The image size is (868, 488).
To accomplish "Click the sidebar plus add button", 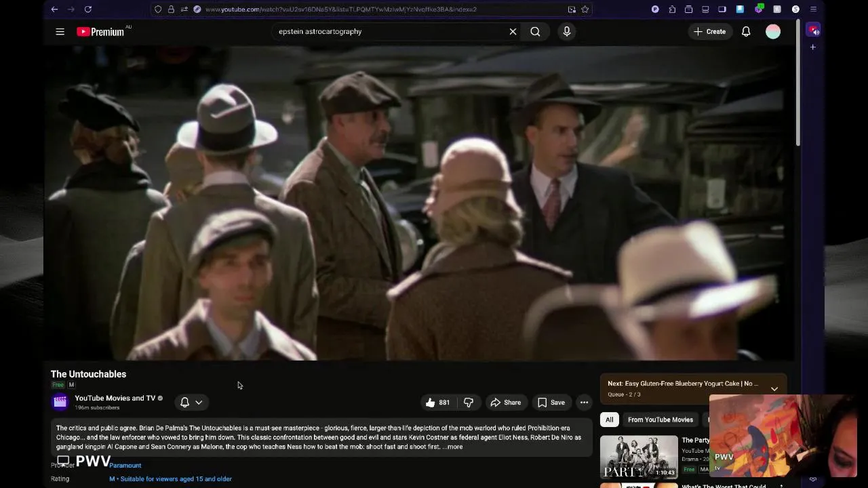I will coord(812,47).
